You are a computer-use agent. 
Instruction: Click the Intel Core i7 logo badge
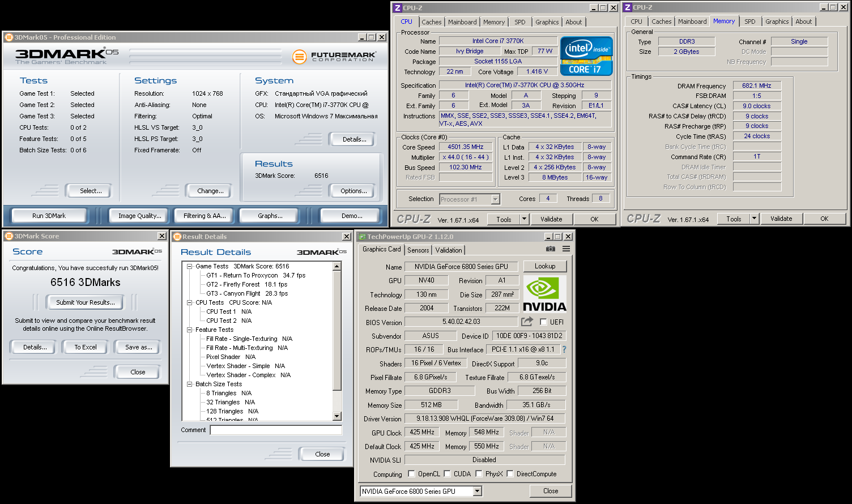586,56
